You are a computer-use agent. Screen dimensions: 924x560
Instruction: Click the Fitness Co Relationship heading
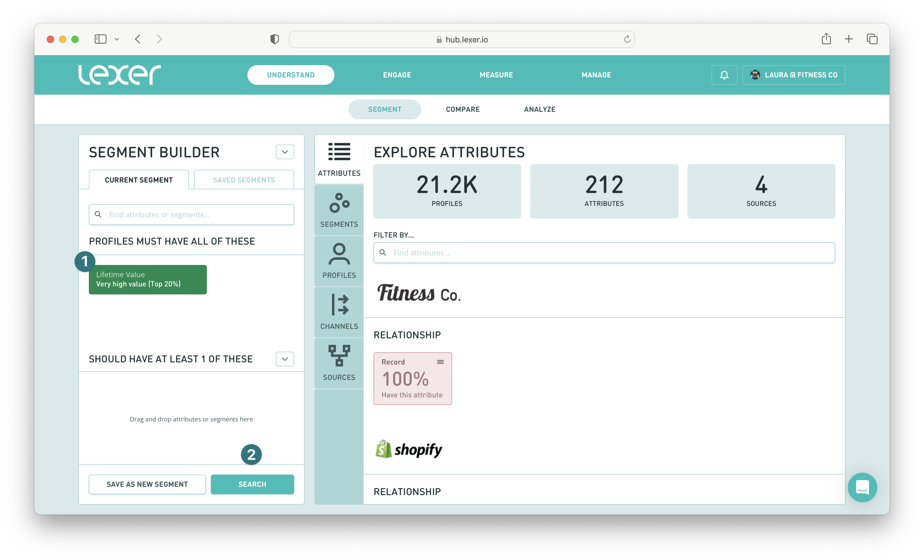coord(407,335)
